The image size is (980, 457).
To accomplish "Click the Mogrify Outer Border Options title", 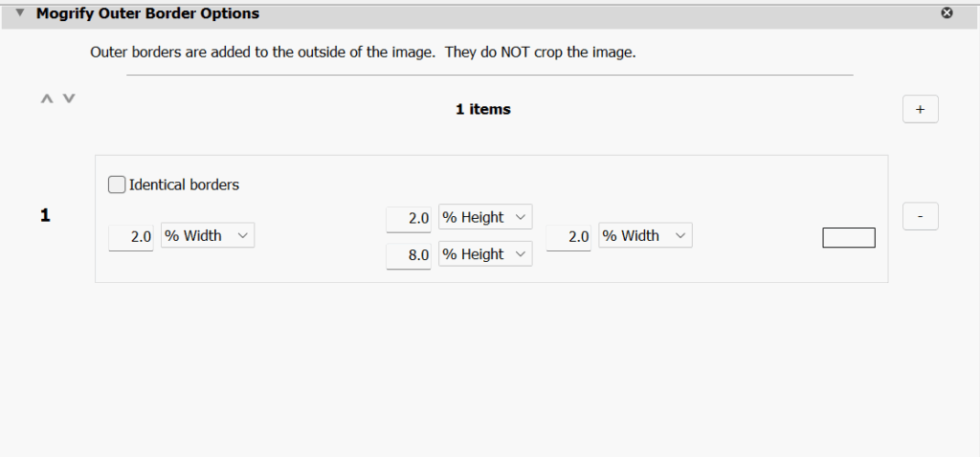I will pyautogui.click(x=147, y=14).
